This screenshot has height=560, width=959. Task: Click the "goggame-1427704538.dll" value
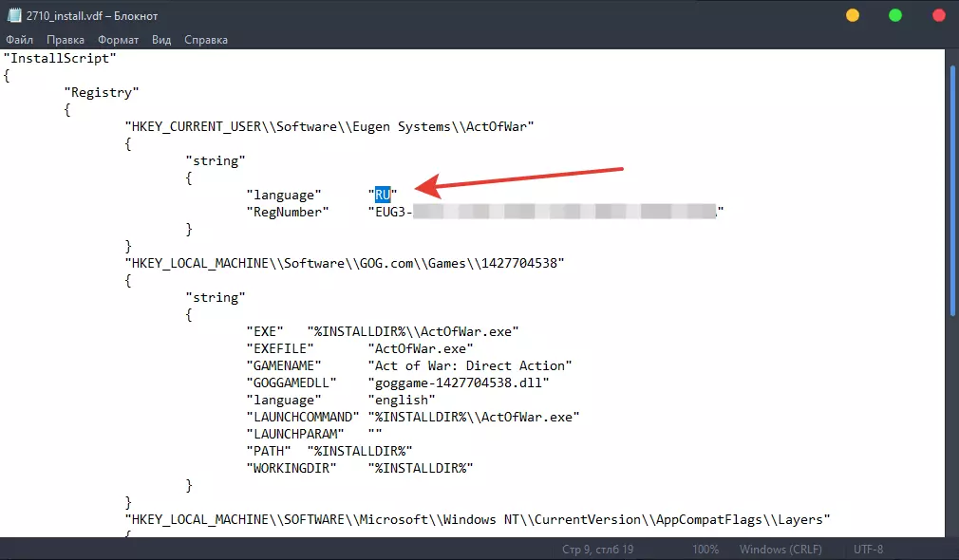[x=459, y=383]
